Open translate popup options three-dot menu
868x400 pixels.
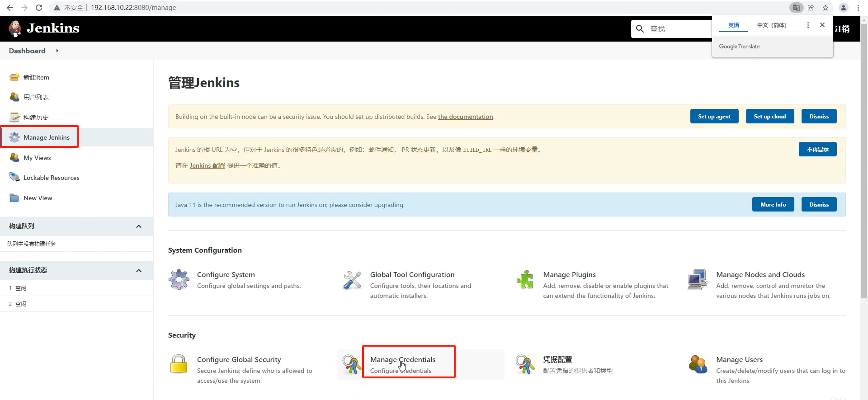click(808, 25)
